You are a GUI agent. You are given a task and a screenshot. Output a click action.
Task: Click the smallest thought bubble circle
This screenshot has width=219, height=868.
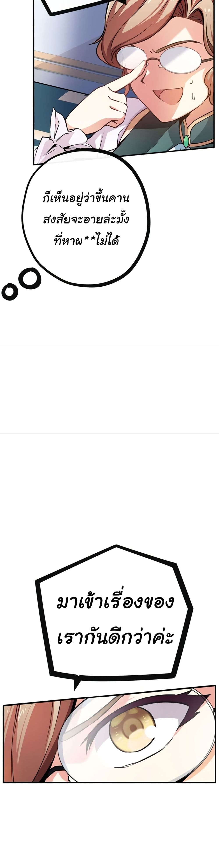9,292
